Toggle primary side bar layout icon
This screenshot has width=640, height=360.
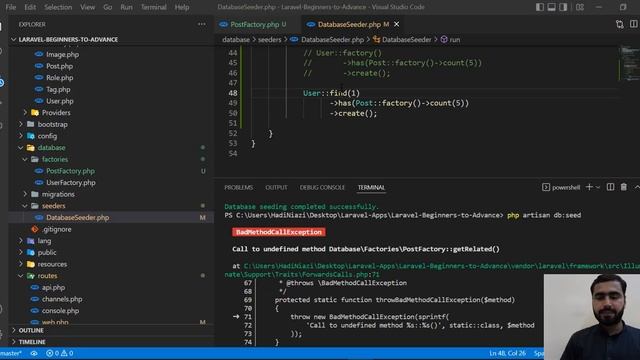[540, 7]
